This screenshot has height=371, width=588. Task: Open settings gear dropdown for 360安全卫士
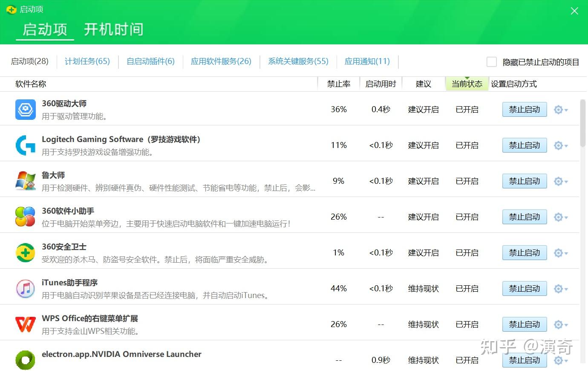pos(561,253)
